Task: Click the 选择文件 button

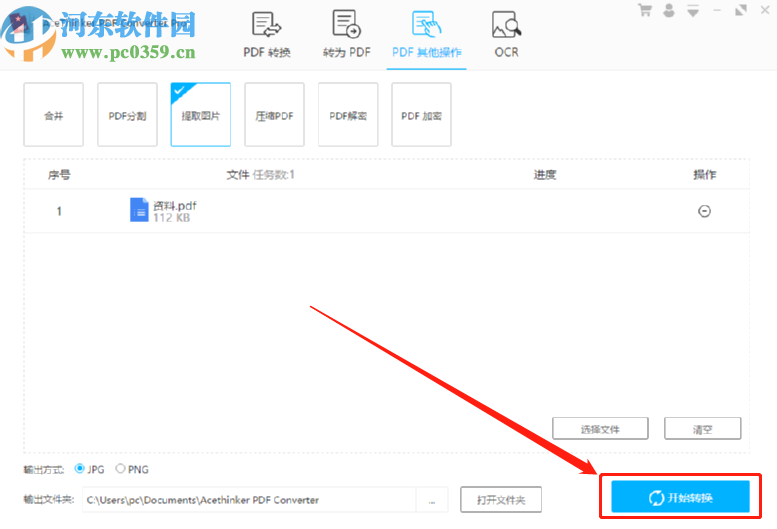Action: coord(600,428)
